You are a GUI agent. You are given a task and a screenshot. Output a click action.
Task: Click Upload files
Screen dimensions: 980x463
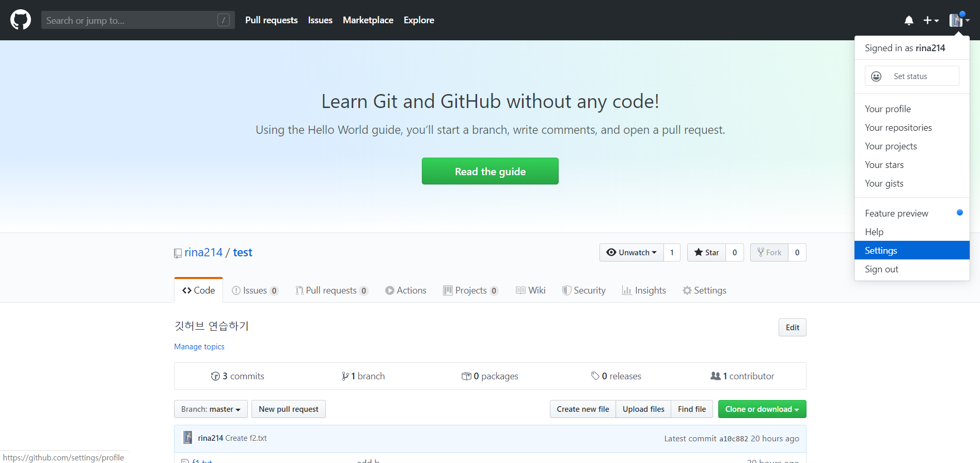click(643, 409)
